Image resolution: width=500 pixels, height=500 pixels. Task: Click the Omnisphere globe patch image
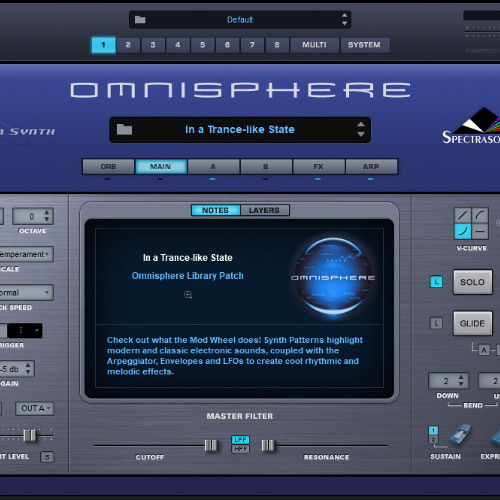[333, 277]
